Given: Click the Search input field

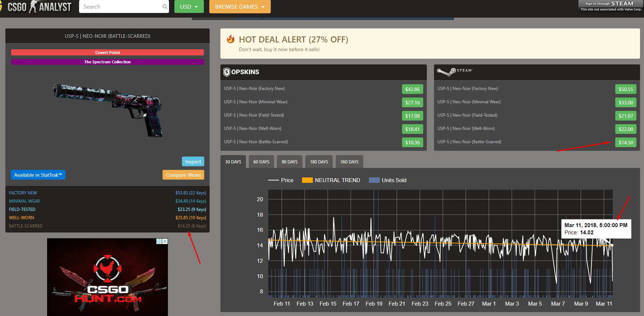Looking at the screenshot, I should (120, 6).
